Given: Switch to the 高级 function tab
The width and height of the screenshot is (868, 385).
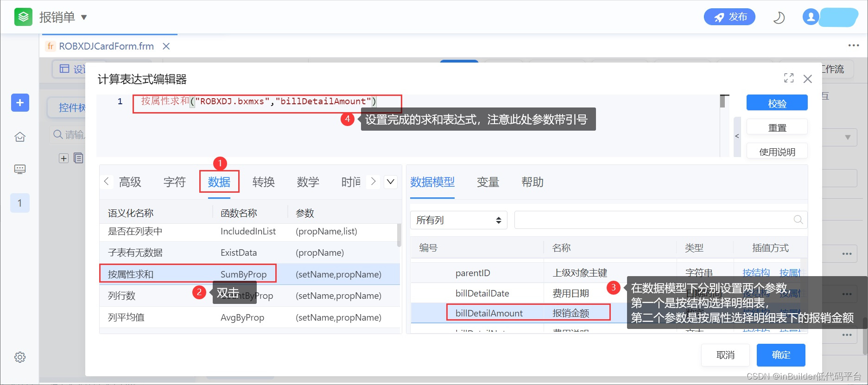Looking at the screenshot, I should tap(130, 182).
